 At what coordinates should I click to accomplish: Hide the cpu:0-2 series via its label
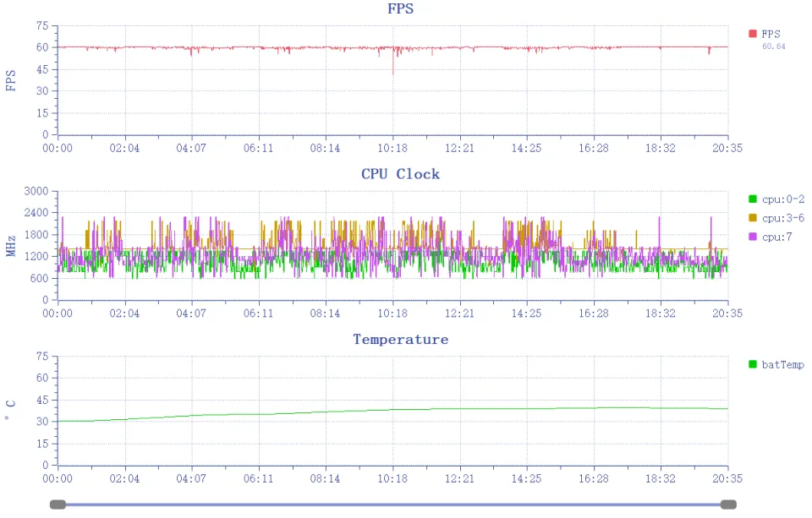782,199
